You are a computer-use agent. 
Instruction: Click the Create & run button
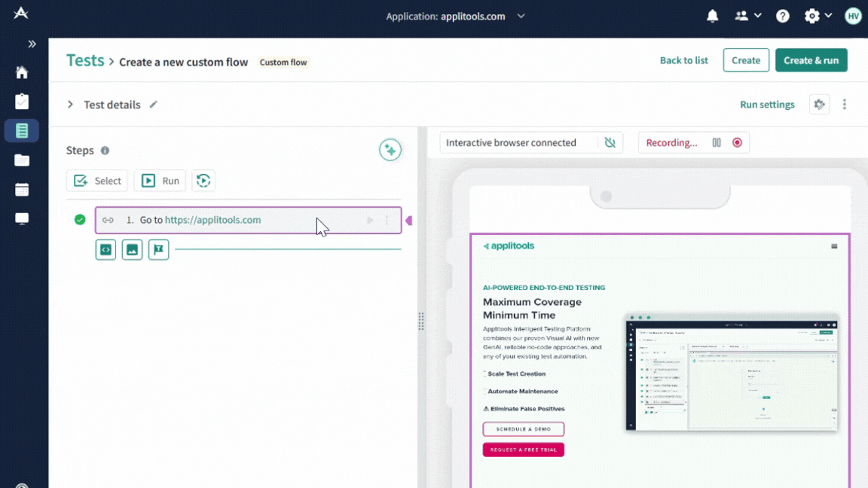811,60
